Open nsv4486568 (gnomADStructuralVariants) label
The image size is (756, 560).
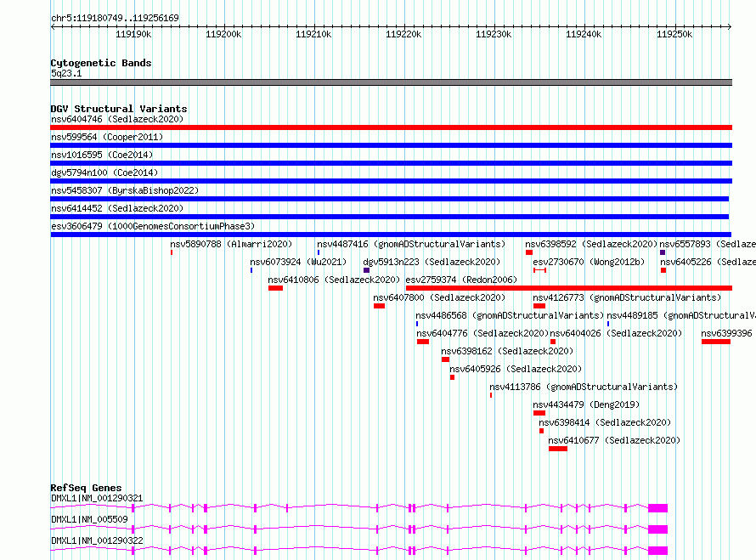(510, 315)
